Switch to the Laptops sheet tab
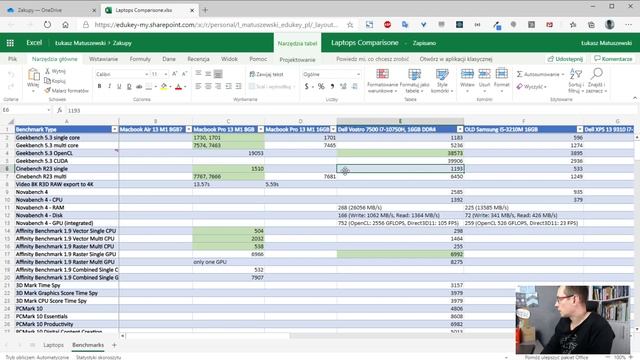 (53, 345)
